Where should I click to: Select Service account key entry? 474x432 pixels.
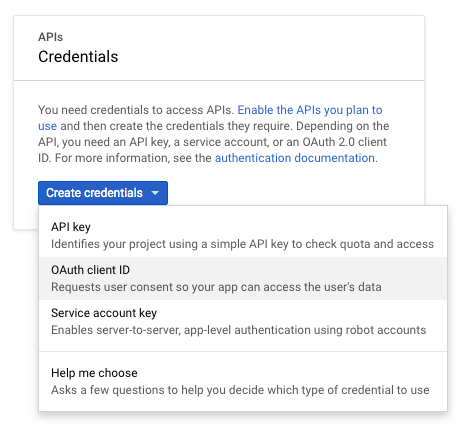click(243, 321)
